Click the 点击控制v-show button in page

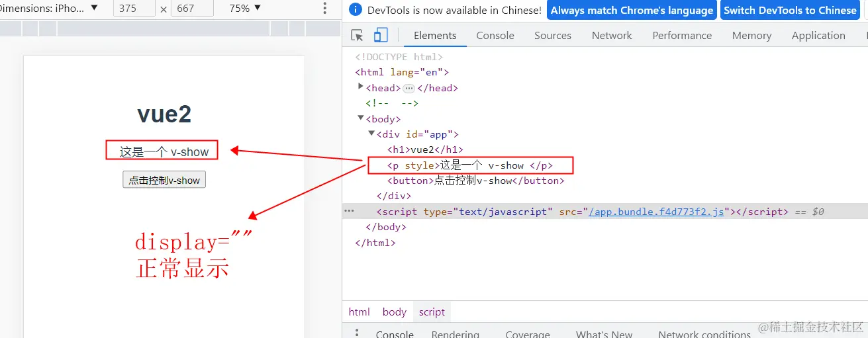click(164, 180)
